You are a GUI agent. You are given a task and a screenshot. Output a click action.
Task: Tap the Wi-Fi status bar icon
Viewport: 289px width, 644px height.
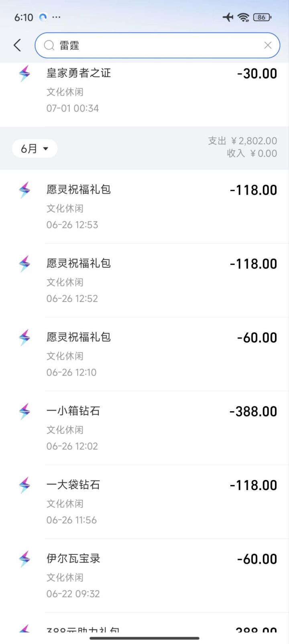pos(243,17)
